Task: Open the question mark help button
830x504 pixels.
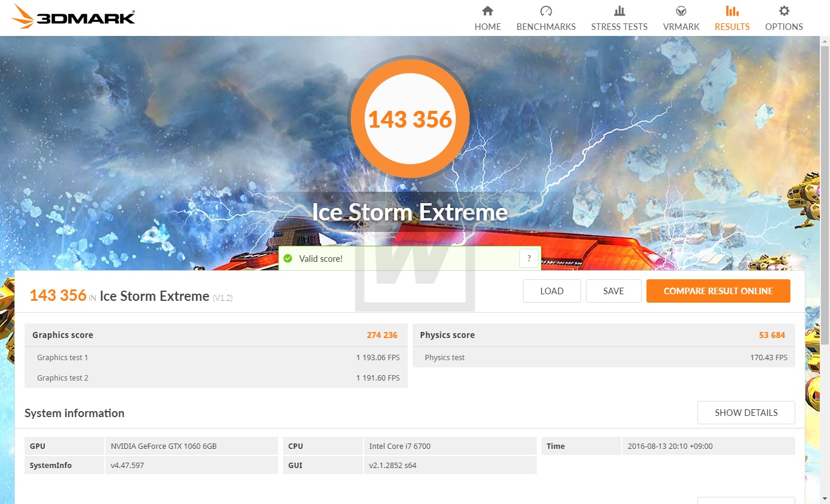Action: (529, 259)
